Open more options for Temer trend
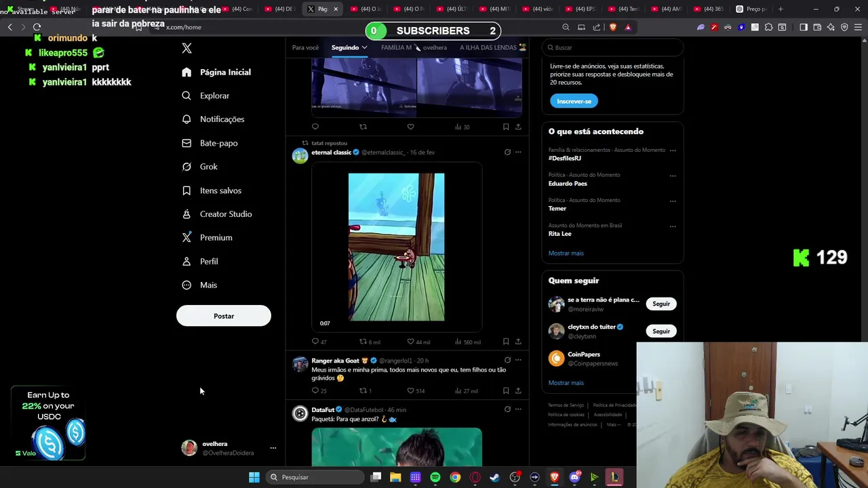868x488 pixels. [x=673, y=201]
